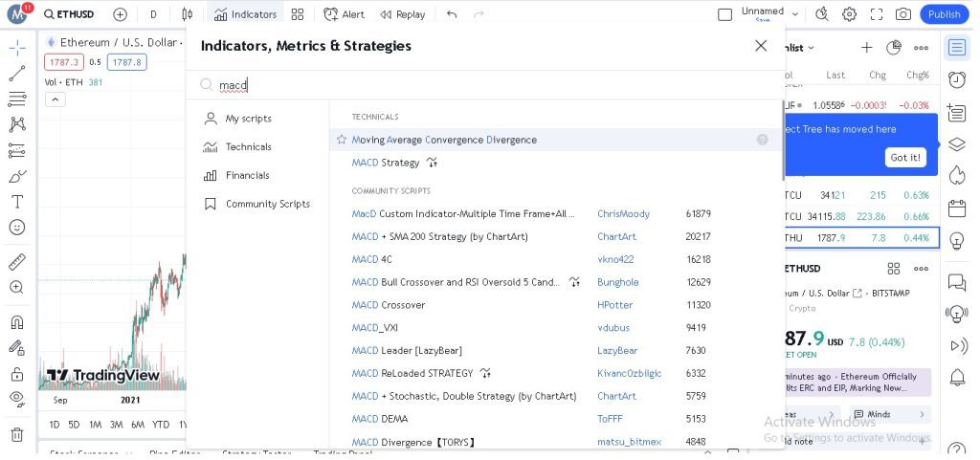Open chart settings gear icon
The height and width of the screenshot is (460, 980).
(849, 14)
